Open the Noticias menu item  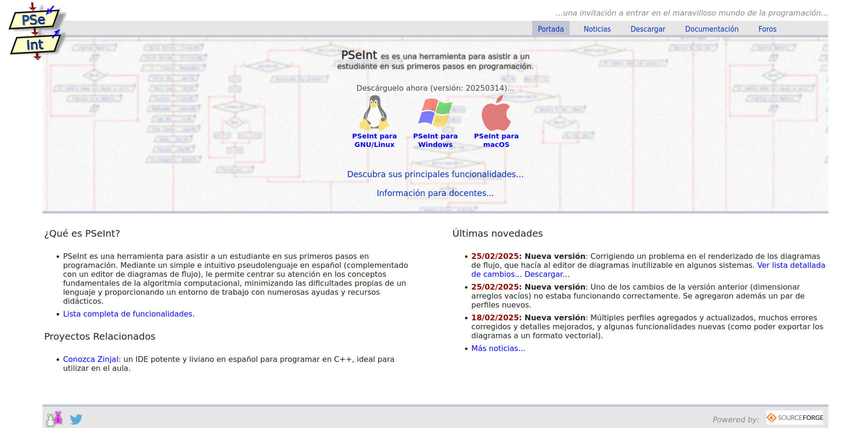click(x=597, y=29)
